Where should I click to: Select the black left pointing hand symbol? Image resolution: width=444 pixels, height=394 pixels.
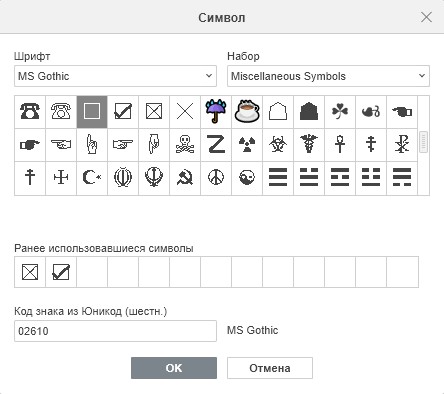(402, 112)
